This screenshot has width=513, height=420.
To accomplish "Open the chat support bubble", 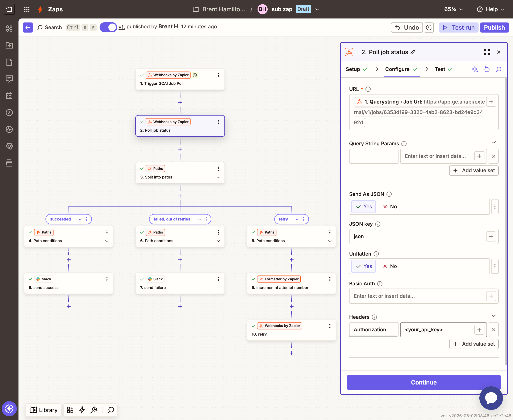I will [x=491, y=398].
